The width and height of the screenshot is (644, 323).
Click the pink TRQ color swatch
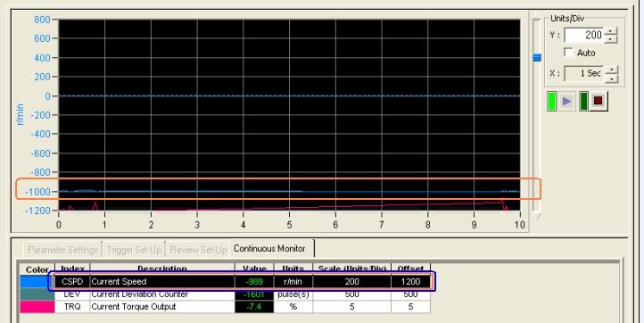click(x=37, y=307)
